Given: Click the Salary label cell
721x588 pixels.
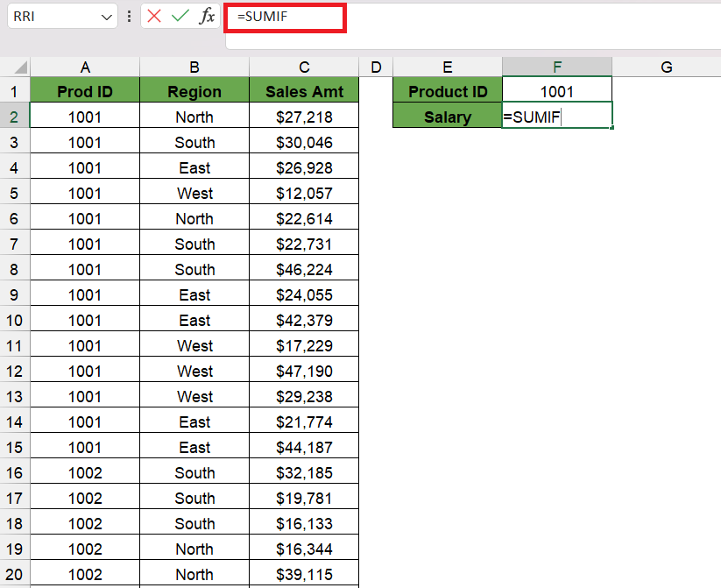Looking at the screenshot, I should point(448,117).
